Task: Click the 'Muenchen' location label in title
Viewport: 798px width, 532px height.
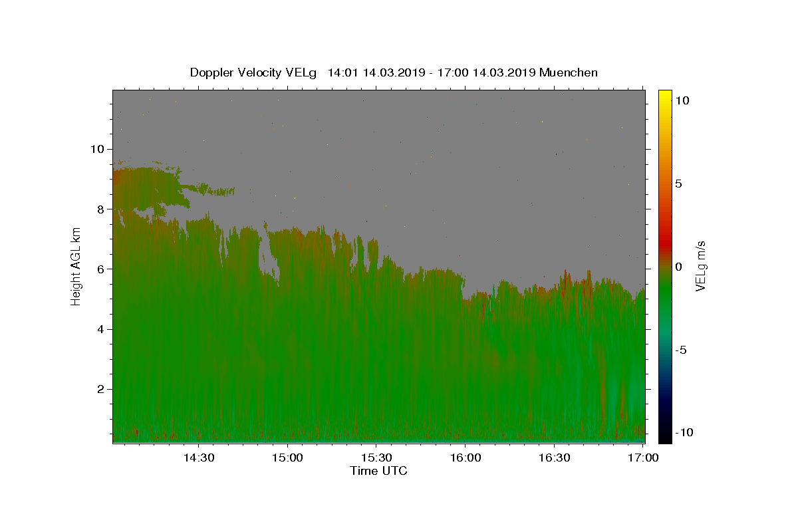Action: click(x=569, y=72)
